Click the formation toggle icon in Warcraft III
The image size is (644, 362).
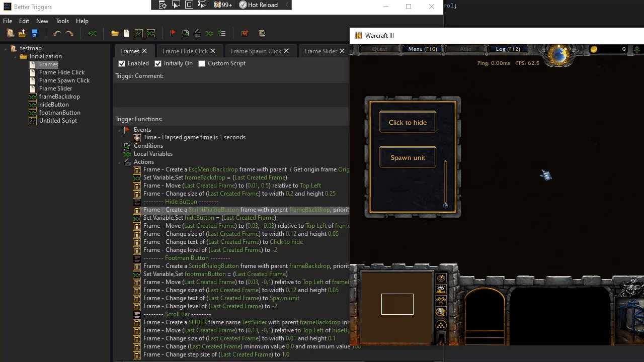(x=441, y=325)
